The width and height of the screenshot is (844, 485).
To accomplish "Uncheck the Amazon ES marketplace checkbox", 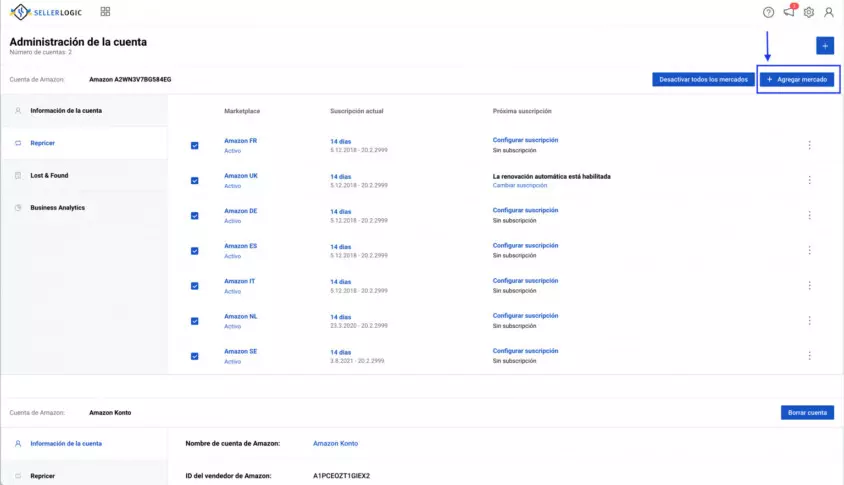I will click(x=194, y=251).
